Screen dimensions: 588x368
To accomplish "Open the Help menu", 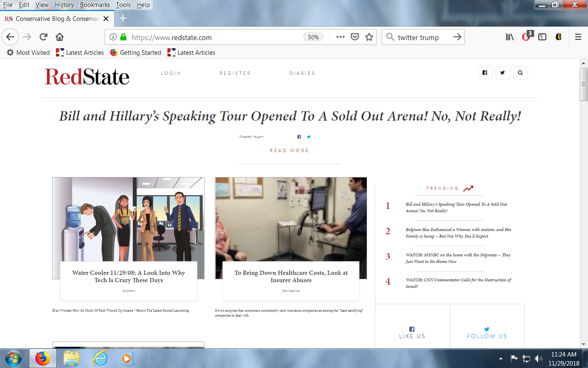I will [143, 5].
